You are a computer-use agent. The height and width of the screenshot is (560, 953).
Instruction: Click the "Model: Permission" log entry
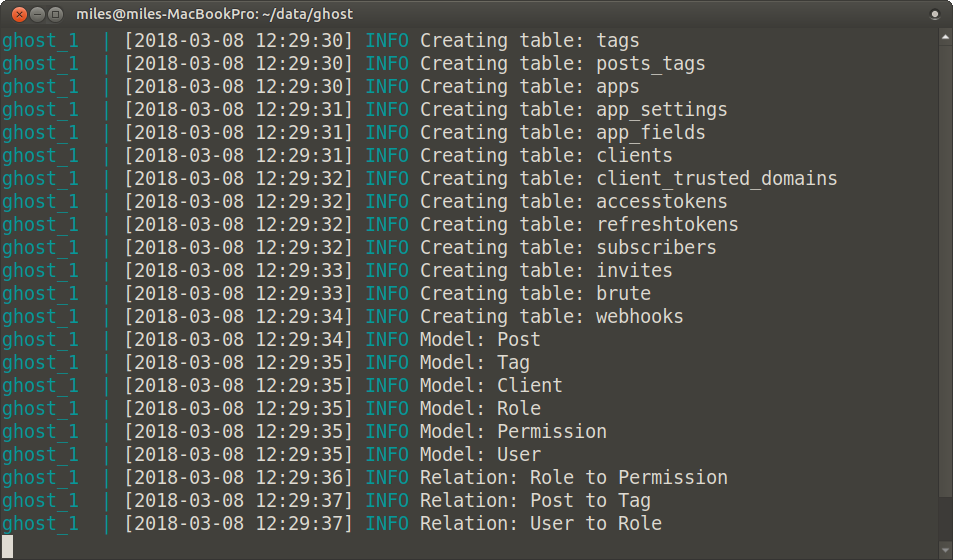[x=513, y=432]
